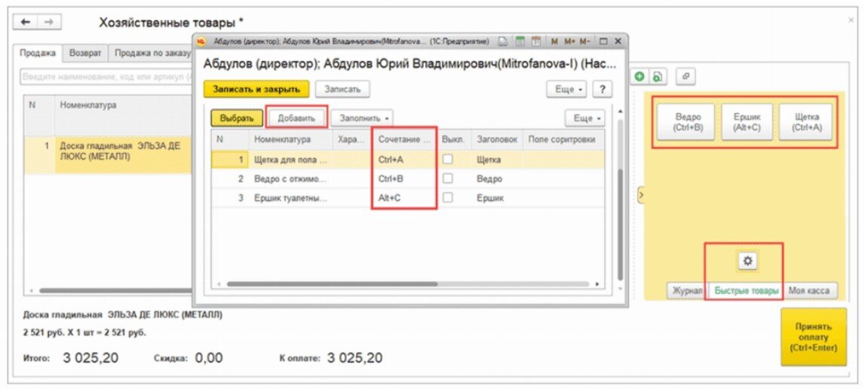The height and width of the screenshot is (389, 868).
Task: Click the product search input field
Action: pos(105,76)
